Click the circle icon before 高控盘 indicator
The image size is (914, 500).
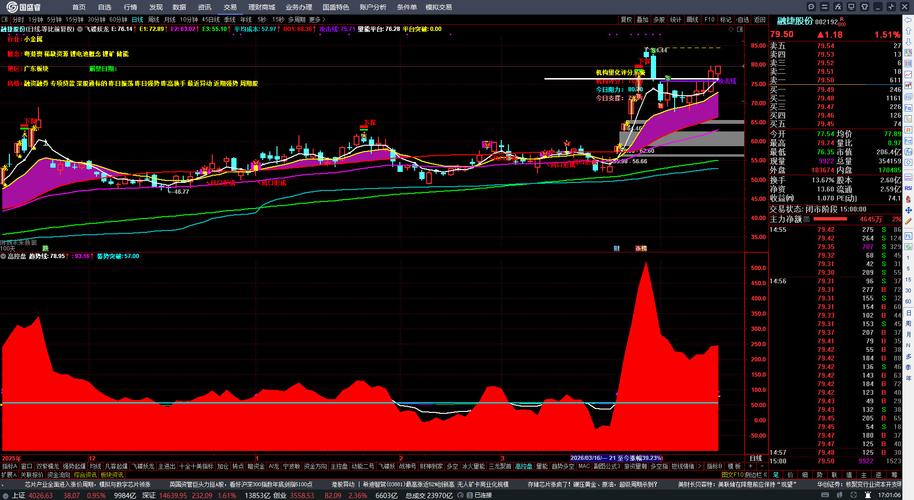[3, 256]
